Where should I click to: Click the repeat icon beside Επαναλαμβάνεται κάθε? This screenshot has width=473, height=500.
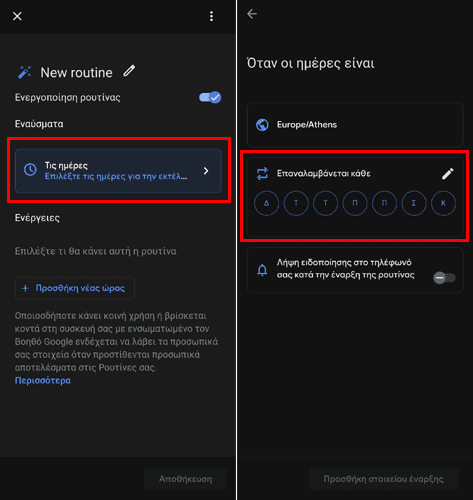coord(262,173)
